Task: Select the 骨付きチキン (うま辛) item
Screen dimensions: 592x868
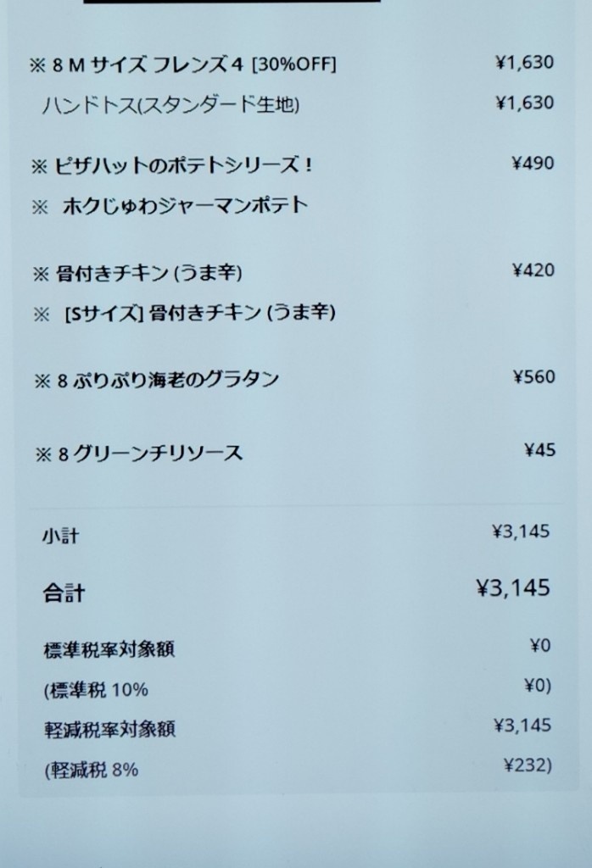Action: pos(137,274)
